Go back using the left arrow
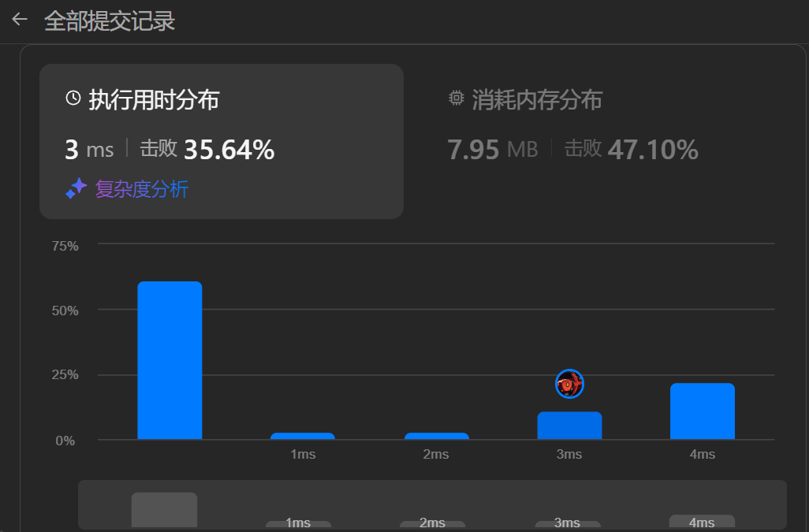This screenshot has height=532, width=809. point(20,20)
